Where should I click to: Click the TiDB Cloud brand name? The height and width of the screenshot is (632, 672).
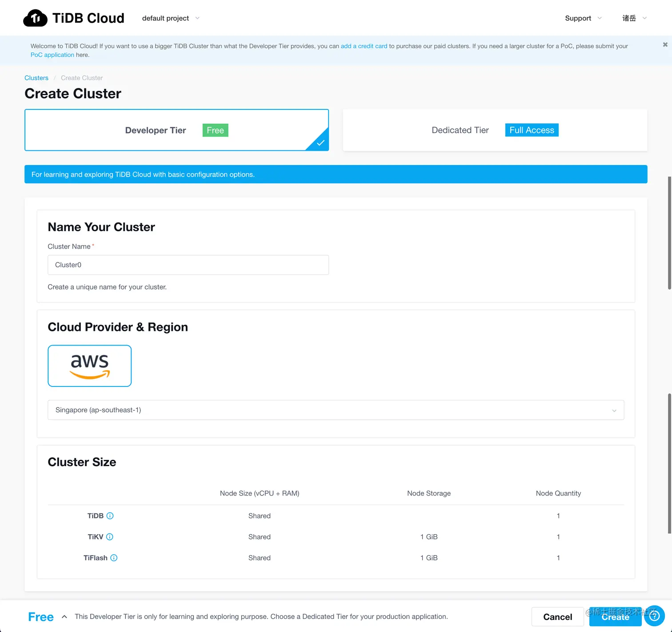click(88, 18)
